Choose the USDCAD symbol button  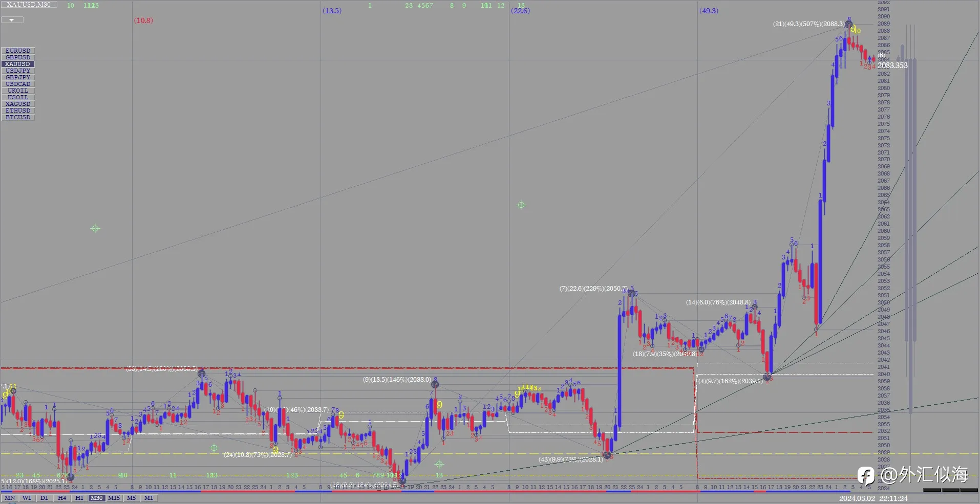[18, 84]
